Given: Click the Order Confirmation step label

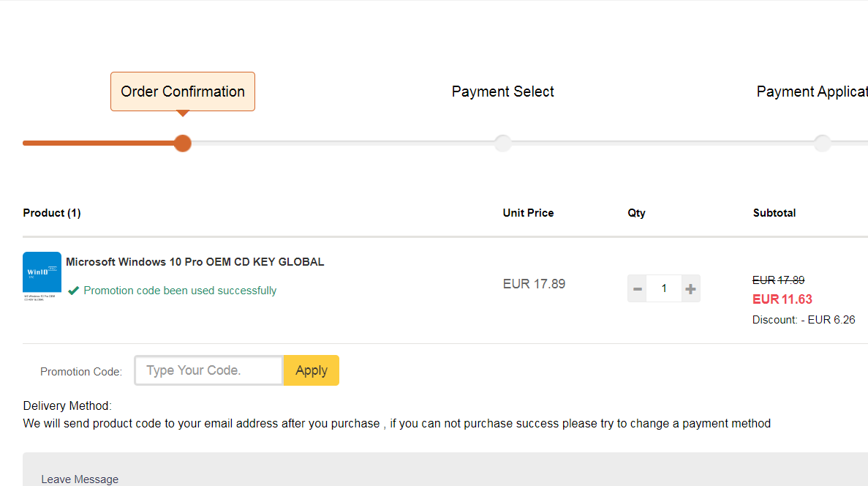Looking at the screenshot, I should 183,91.
